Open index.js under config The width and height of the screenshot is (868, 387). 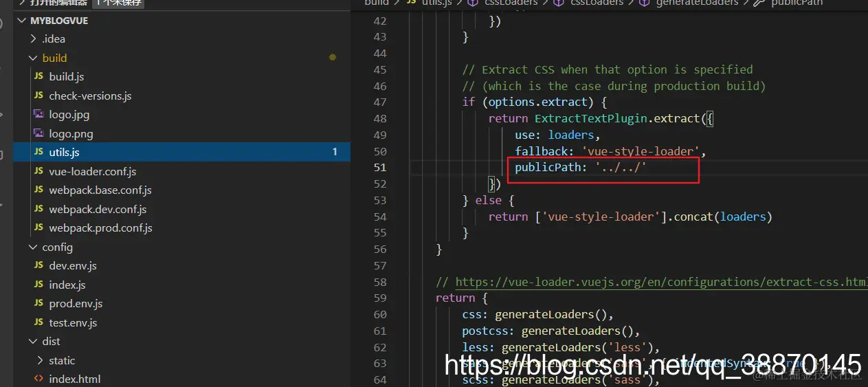(x=67, y=285)
